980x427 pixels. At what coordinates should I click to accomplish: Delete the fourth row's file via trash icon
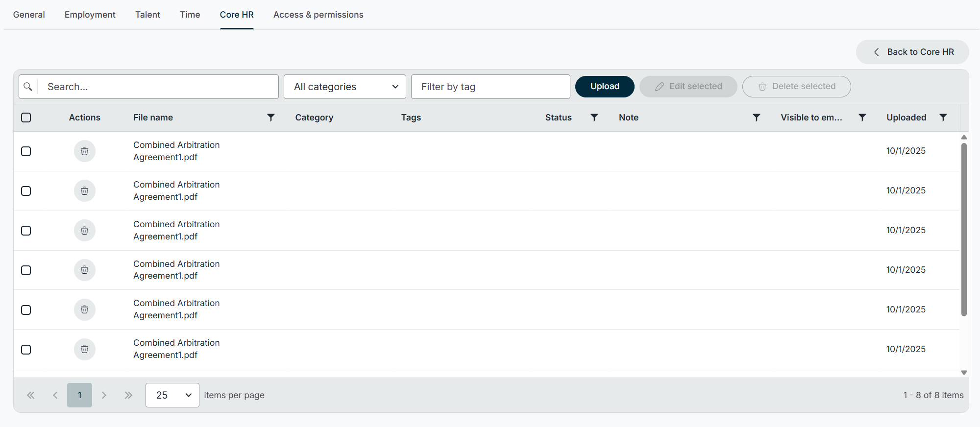[x=85, y=270]
